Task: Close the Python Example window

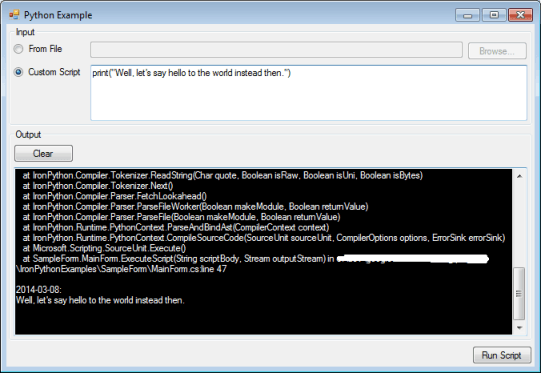Action: (520, 16)
